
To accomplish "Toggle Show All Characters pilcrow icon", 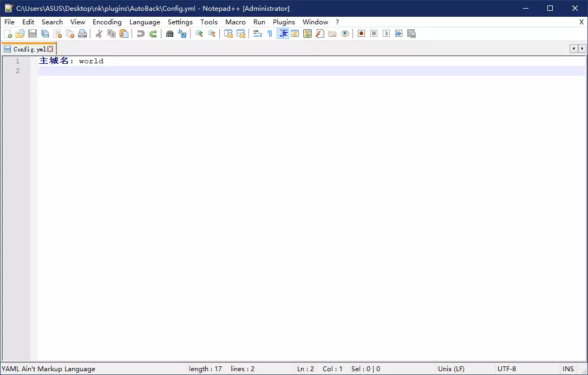I will 270,34.
